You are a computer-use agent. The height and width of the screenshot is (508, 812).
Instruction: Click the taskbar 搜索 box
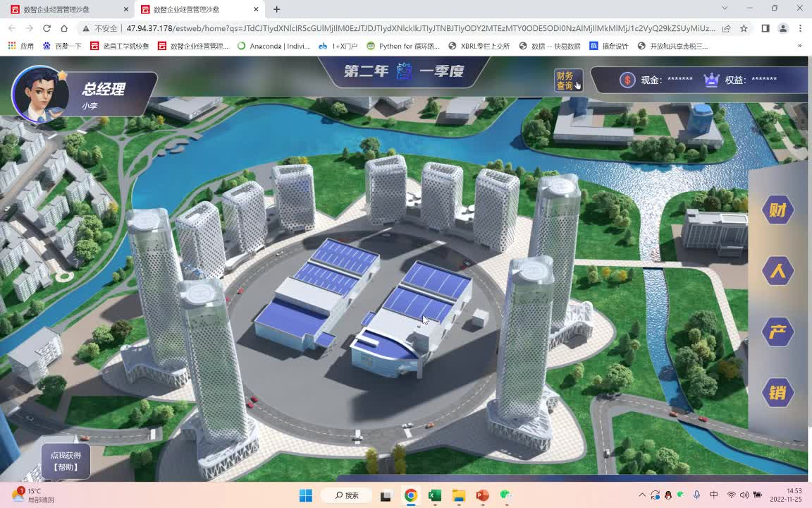tap(347, 495)
